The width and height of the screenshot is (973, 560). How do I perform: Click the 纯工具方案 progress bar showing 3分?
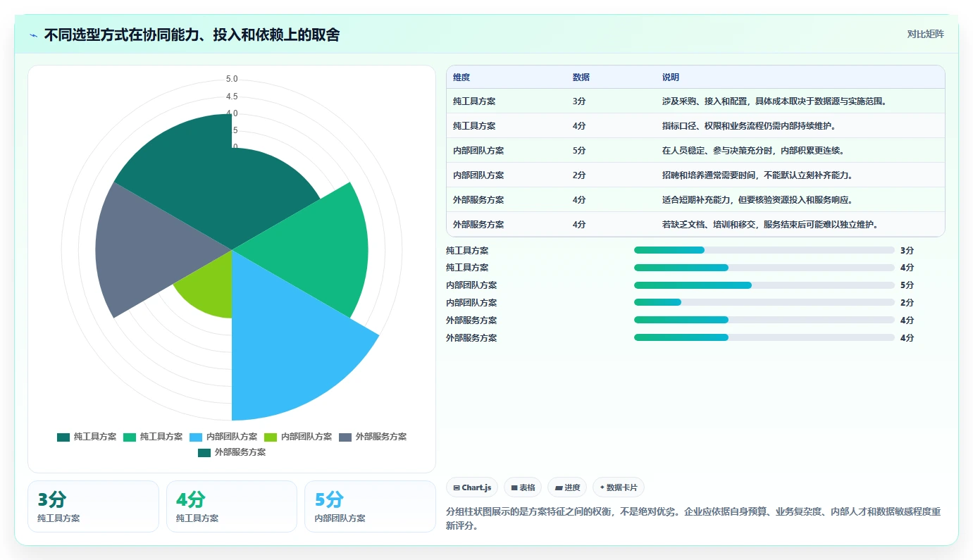tap(764, 250)
